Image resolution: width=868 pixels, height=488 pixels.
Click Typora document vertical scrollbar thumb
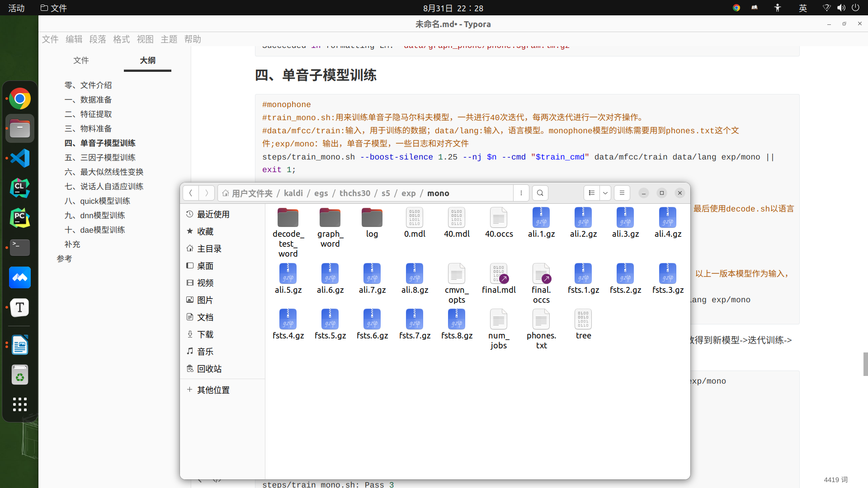865,364
